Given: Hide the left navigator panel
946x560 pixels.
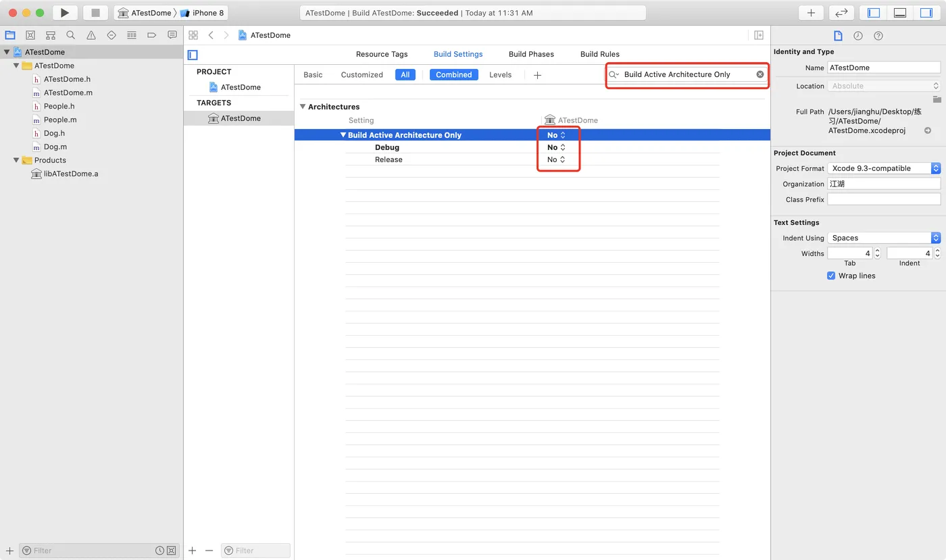Looking at the screenshot, I should click(874, 13).
